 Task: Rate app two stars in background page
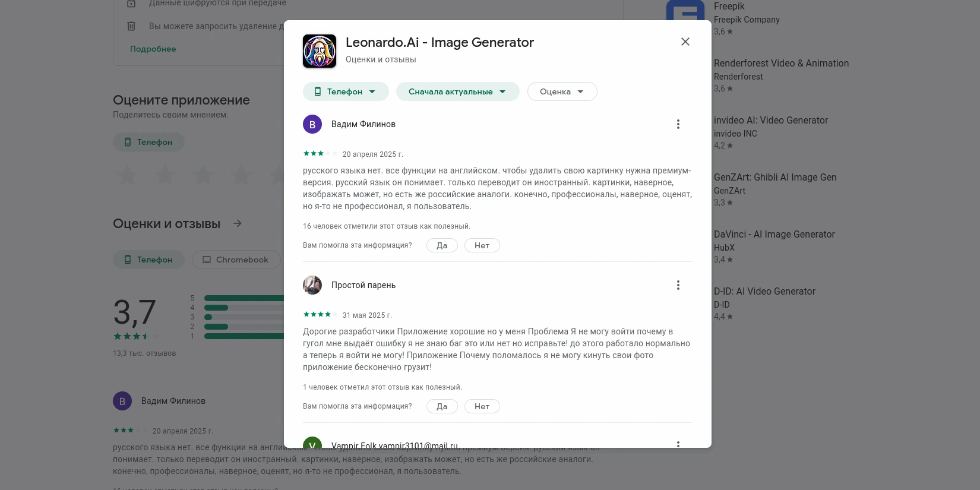pyautogui.click(x=165, y=175)
